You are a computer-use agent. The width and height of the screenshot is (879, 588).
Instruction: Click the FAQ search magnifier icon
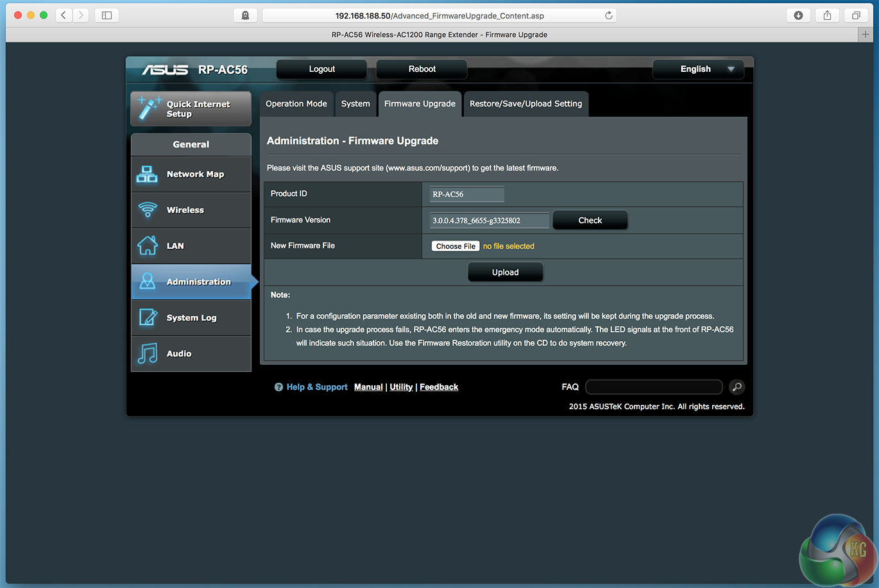point(737,387)
